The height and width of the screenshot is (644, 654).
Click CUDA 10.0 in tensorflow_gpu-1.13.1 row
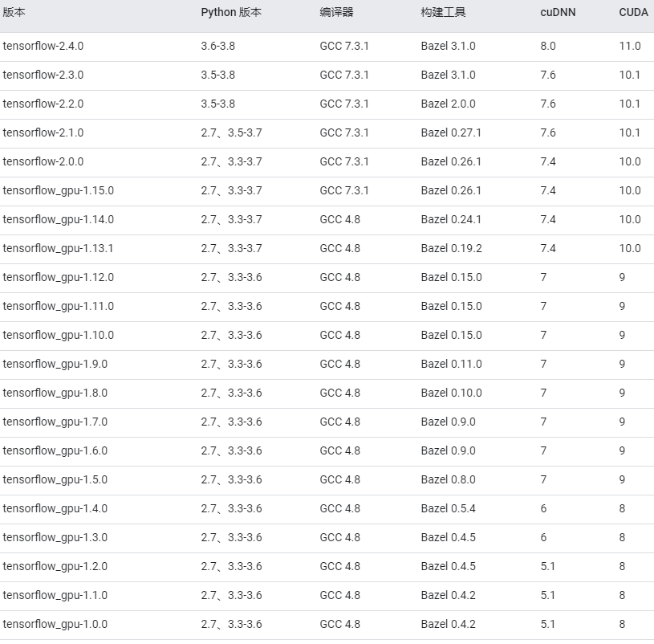click(x=630, y=248)
